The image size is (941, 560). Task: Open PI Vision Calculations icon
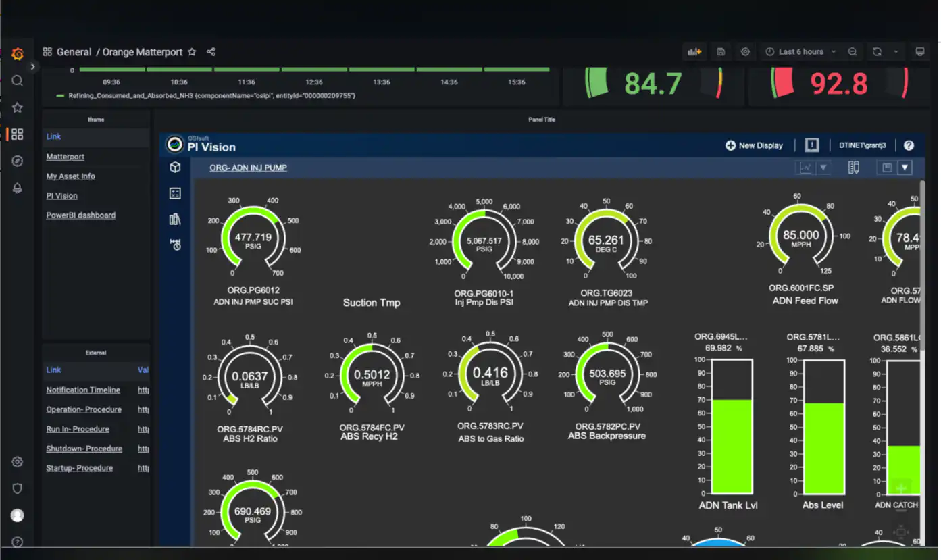175,194
